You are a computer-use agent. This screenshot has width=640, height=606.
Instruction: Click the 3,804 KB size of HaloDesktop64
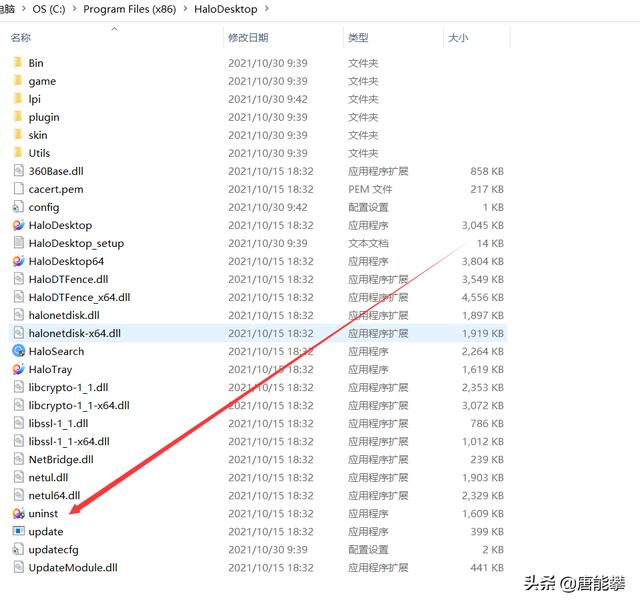[x=482, y=261]
